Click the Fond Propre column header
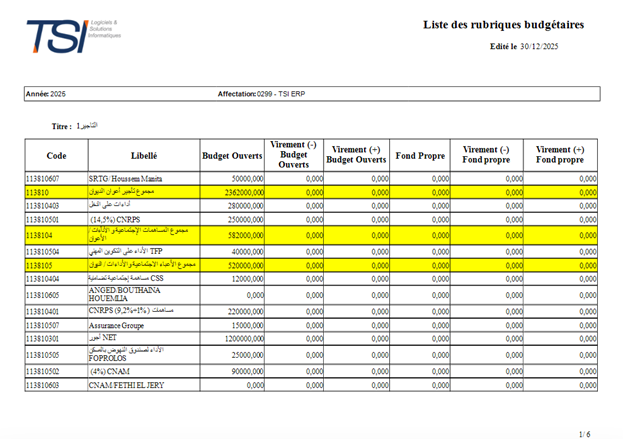Image resolution: width=624 pixels, height=440 pixels. click(x=420, y=156)
